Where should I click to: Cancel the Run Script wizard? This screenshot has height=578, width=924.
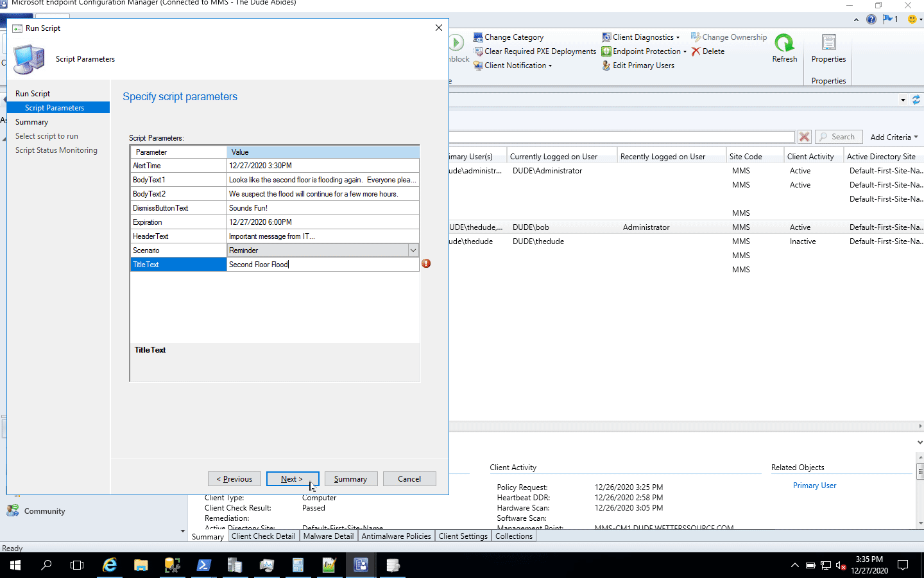click(x=409, y=479)
